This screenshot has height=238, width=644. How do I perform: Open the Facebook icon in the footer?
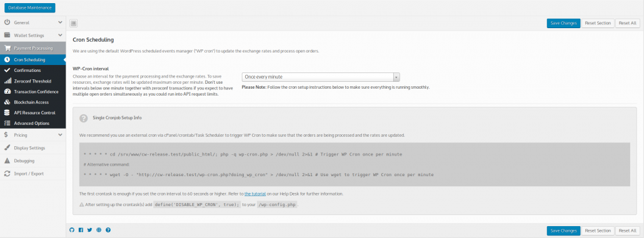tap(81, 231)
